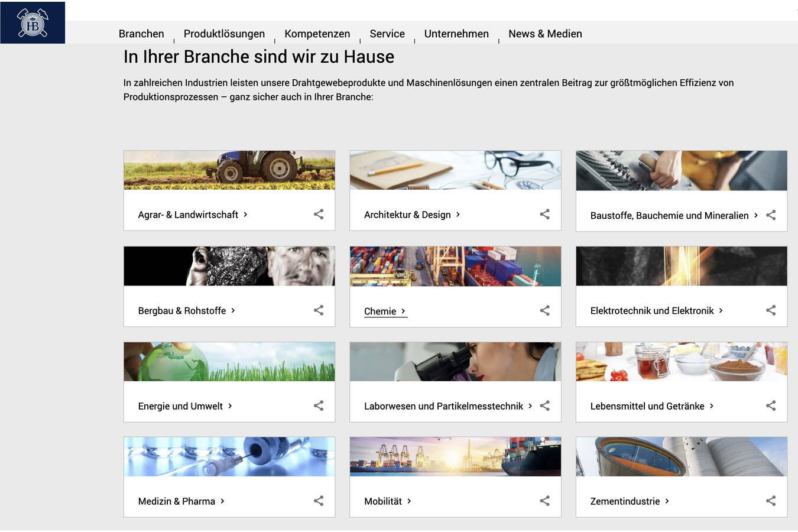Click the microscope image for Laborwesen
Screen dimensions: 798x532
(455, 362)
